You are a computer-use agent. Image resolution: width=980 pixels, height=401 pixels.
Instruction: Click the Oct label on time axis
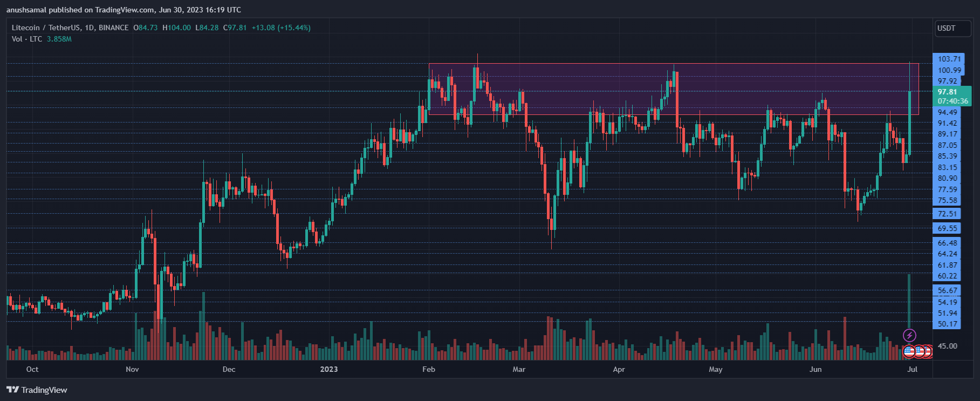32,369
